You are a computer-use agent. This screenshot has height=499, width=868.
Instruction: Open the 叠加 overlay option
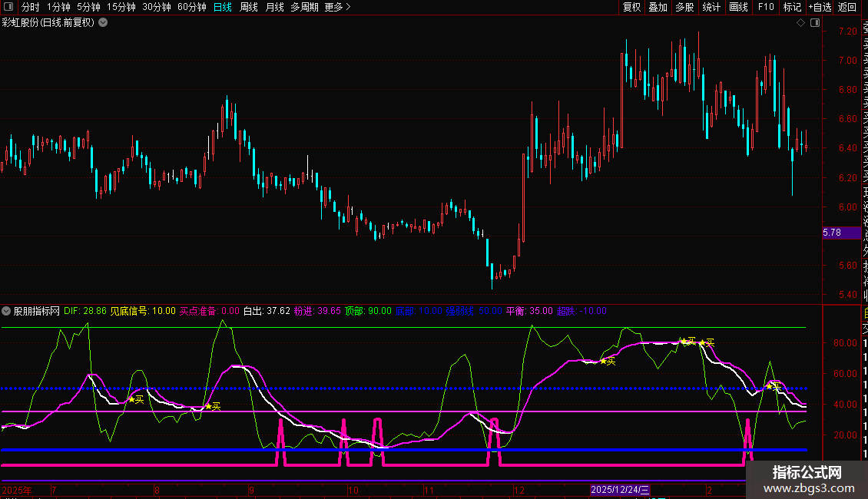click(x=658, y=7)
